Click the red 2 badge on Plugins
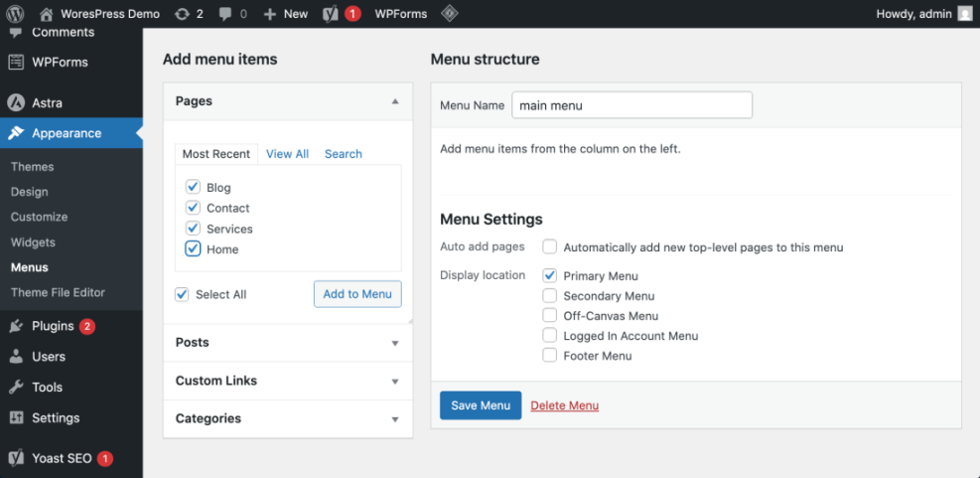Image resolution: width=980 pixels, height=478 pixels. point(86,326)
